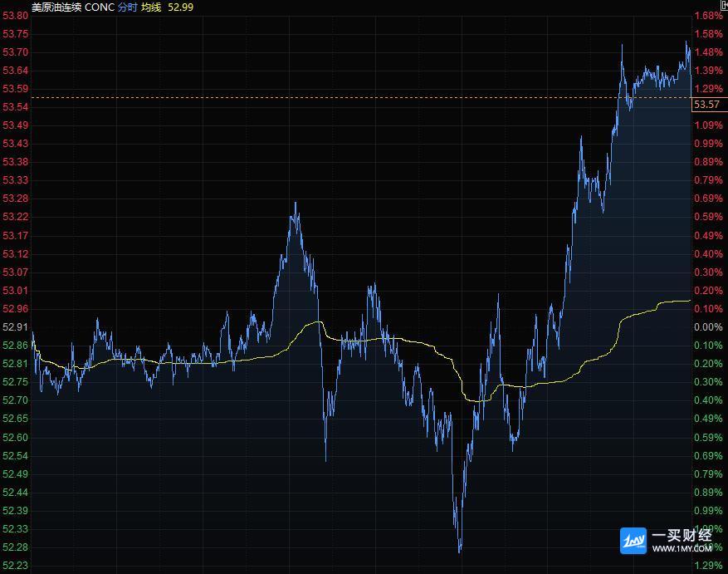The height and width of the screenshot is (574, 728).
Task: Click the 53.54 price axis label
Action: (15, 107)
